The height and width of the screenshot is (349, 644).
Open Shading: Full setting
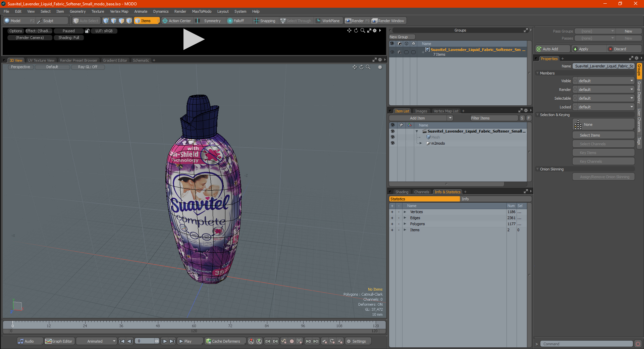69,38
